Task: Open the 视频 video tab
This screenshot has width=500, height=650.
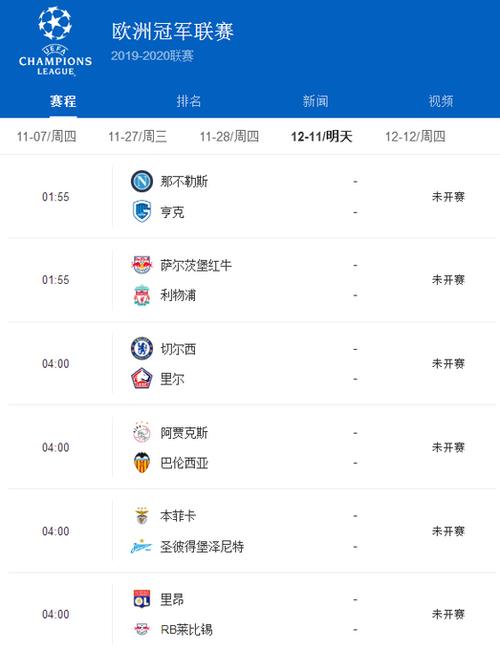Action: (x=441, y=101)
